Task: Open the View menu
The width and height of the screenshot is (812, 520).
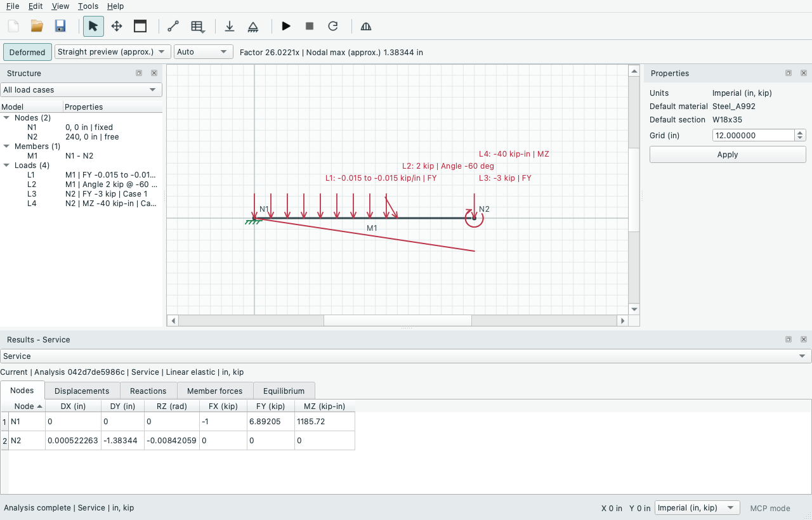Action: [x=60, y=6]
